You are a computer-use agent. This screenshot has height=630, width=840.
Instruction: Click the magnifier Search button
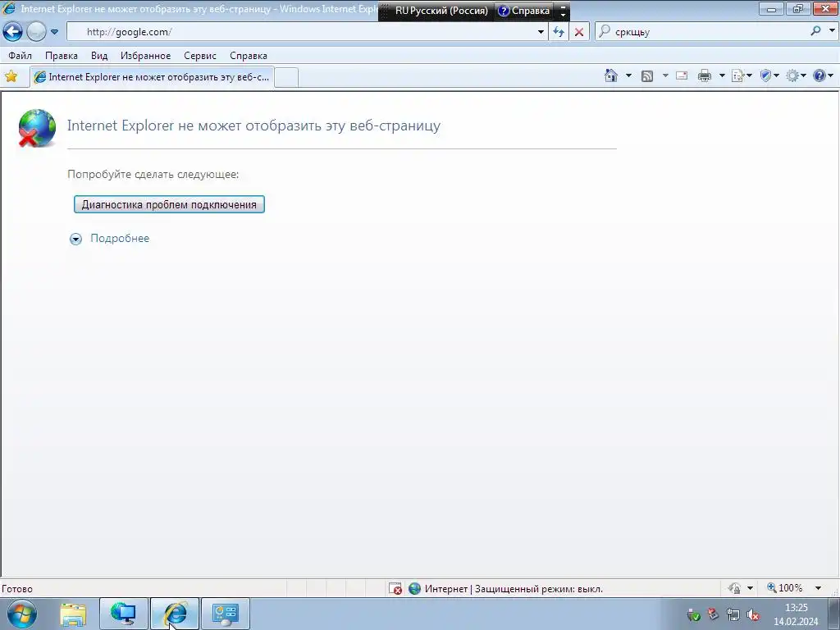point(816,31)
